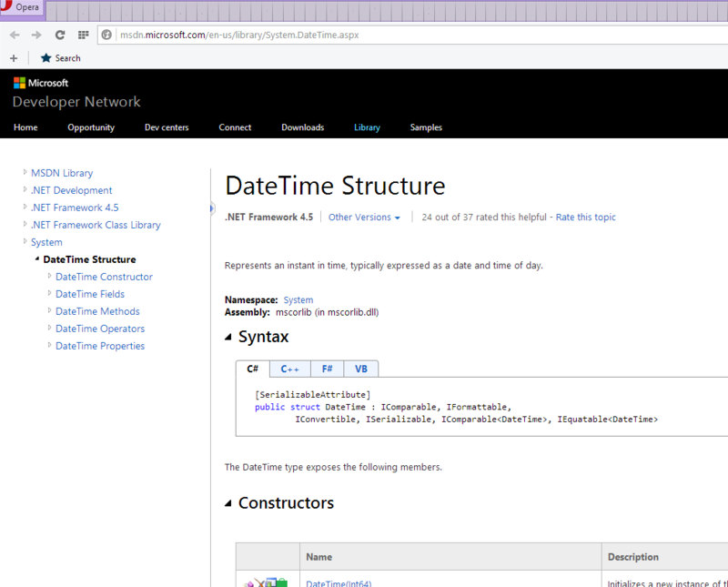Click the browser back arrow

point(15,35)
